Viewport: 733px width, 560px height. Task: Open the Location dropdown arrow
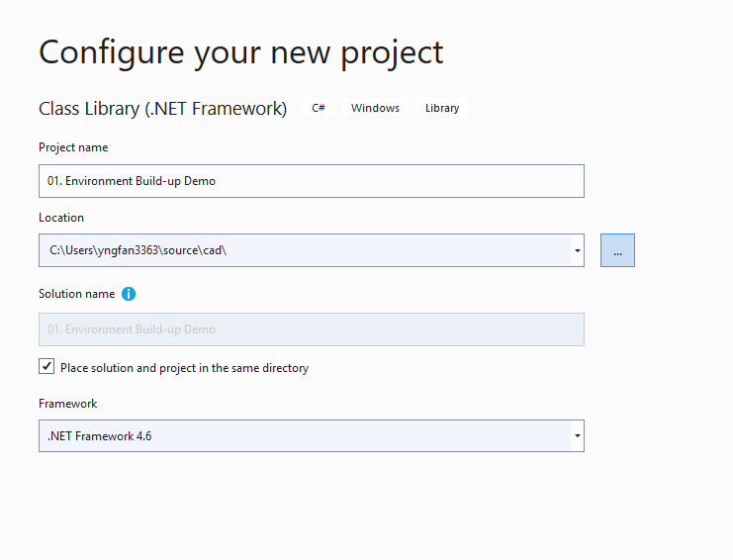pos(578,250)
